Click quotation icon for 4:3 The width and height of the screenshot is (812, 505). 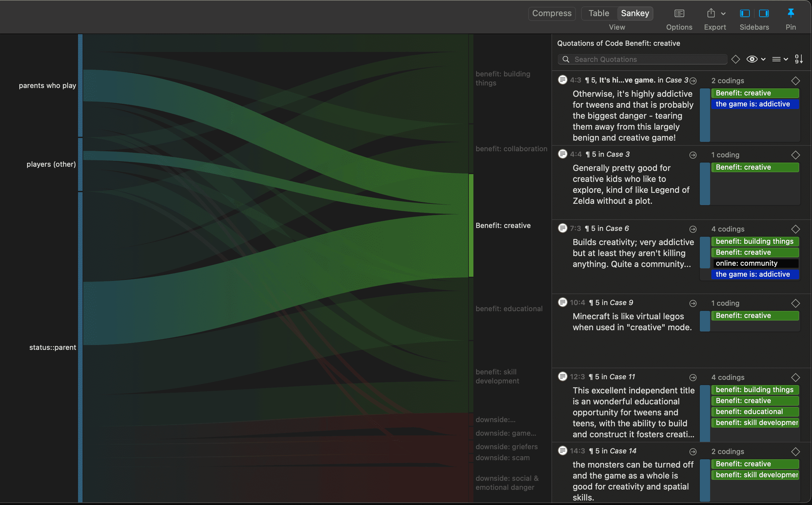562,80
